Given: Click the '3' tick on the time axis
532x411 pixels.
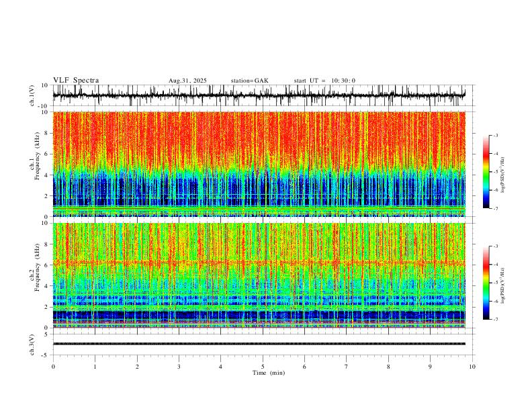Looking at the screenshot, I should click(x=179, y=367).
